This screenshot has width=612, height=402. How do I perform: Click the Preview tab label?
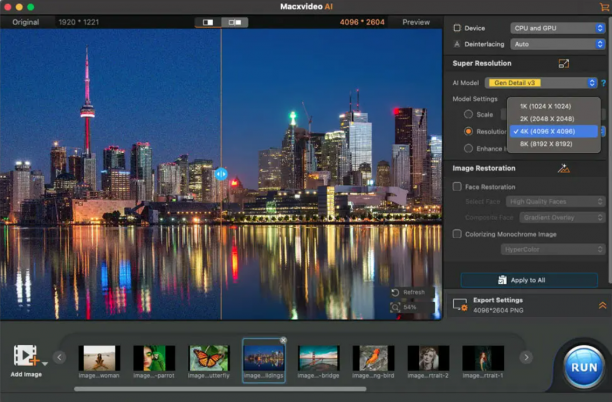416,22
